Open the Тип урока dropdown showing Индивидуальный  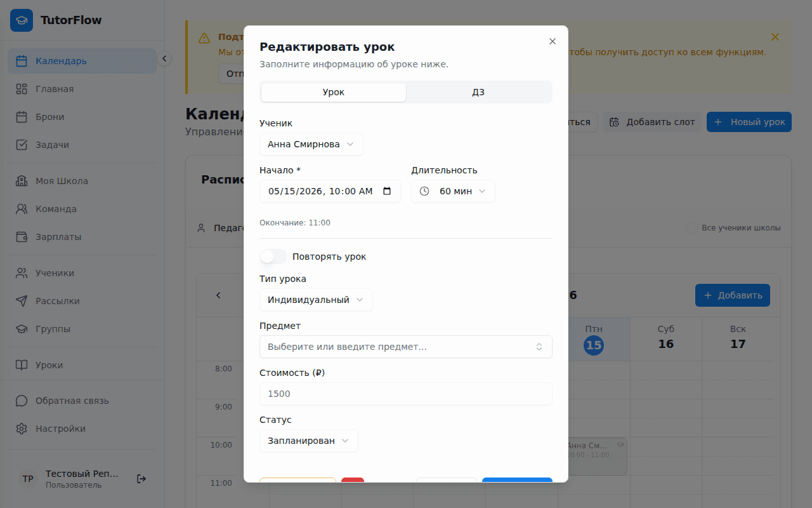[x=316, y=300]
